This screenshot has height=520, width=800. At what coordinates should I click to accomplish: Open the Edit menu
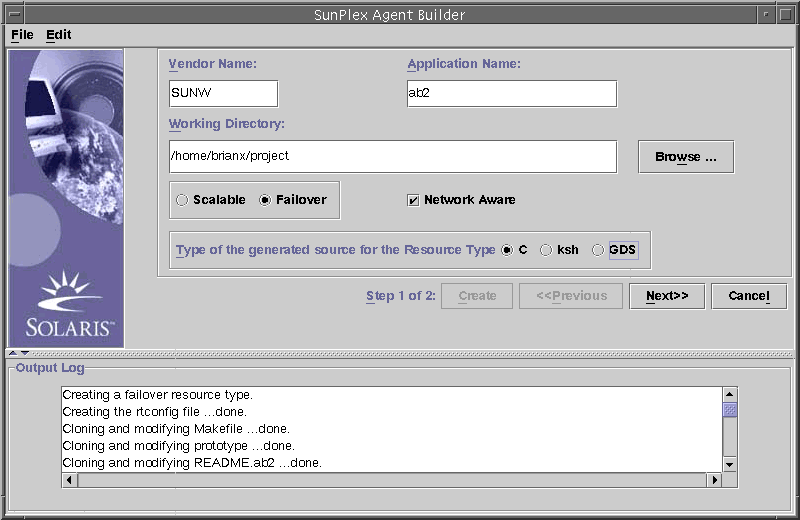tap(58, 35)
